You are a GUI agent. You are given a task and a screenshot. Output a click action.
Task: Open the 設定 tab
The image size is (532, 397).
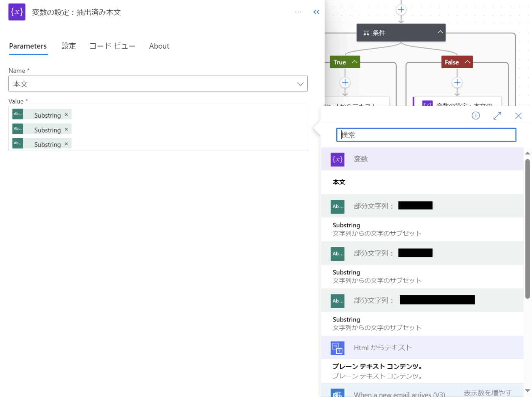coord(69,46)
